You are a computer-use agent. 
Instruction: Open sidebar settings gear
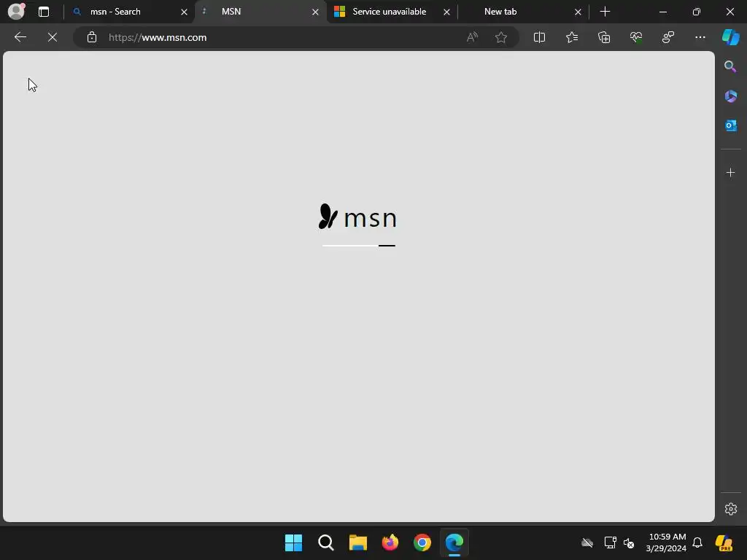[x=731, y=509]
